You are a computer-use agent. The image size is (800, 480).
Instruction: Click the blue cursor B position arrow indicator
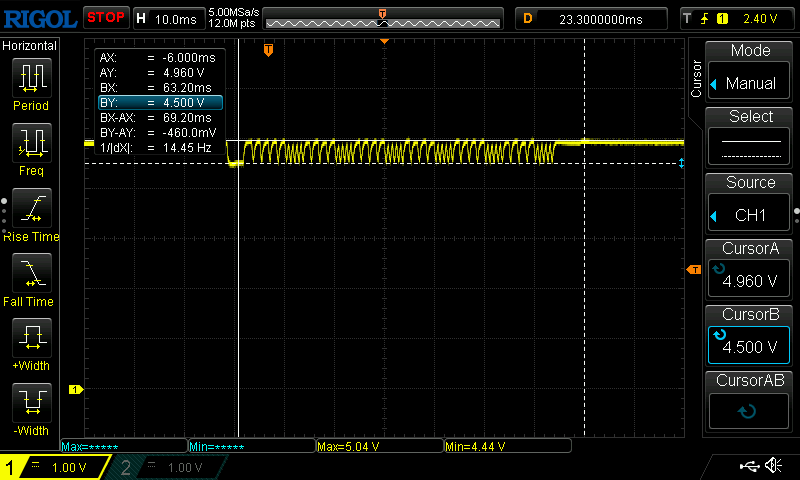coord(682,163)
